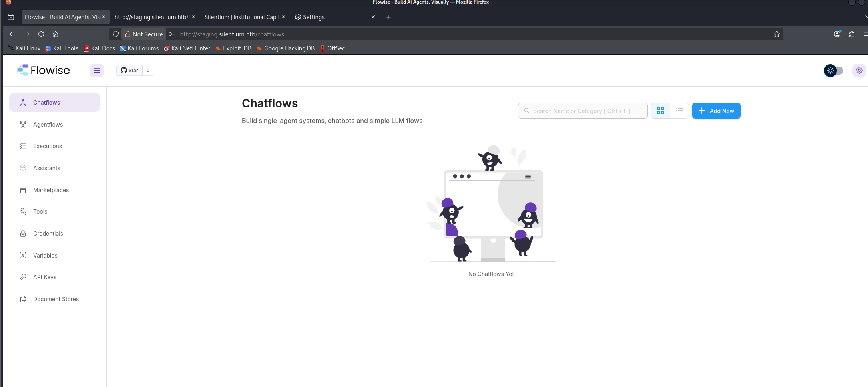Click the saved password key icon
This screenshot has width=868, height=387.
[x=172, y=34]
